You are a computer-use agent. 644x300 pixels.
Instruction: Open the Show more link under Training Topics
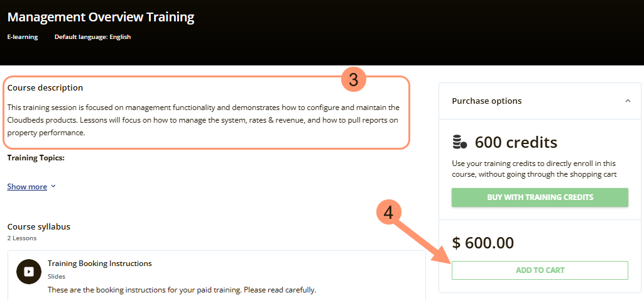[27, 186]
